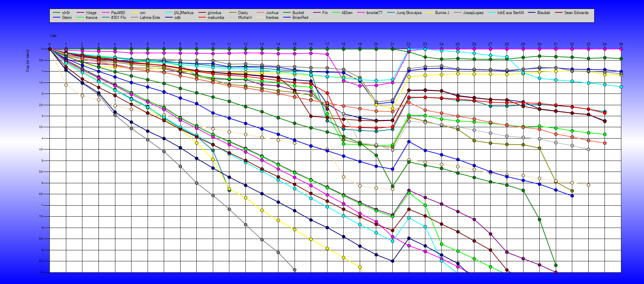Click lap number 33 on top axis
This screenshot has height=284, width=644.
tap(588, 44)
